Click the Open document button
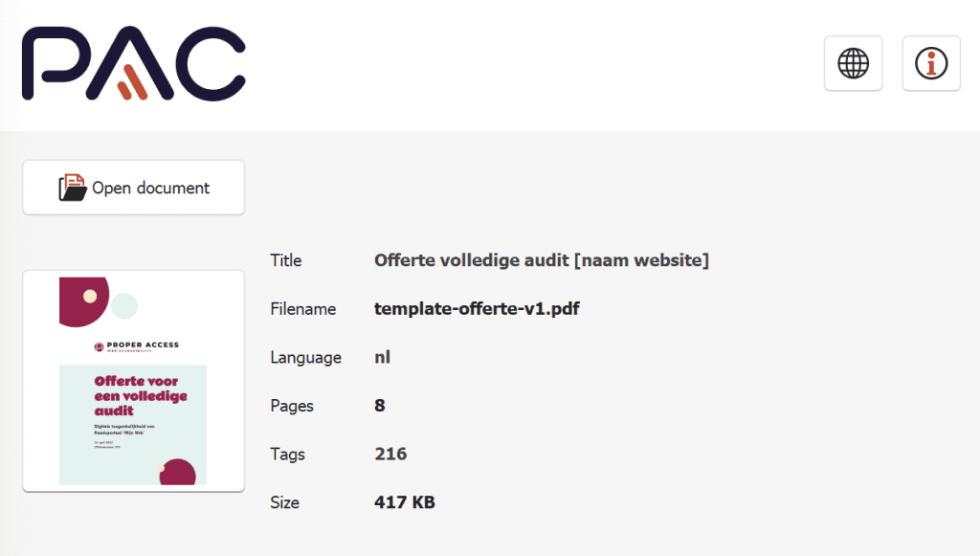The width and height of the screenshot is (980, 556). [x=134, y=188]
